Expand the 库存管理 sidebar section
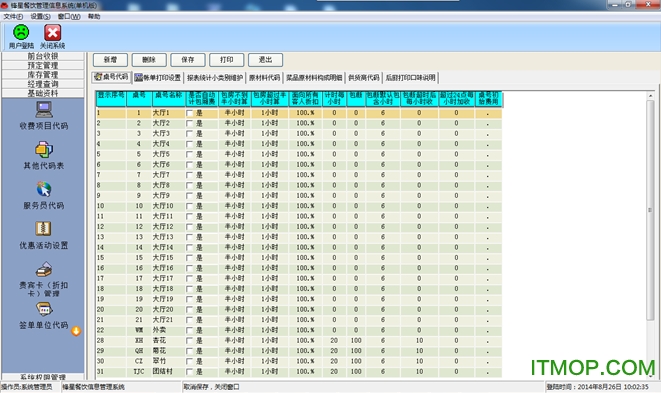Viewport: 661px width, 393px height. pyautogui.click(x=43, y=75)
